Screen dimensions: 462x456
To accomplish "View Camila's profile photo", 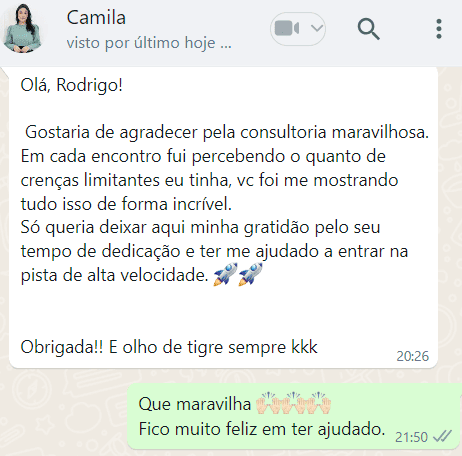I will [x=23, y=29].
